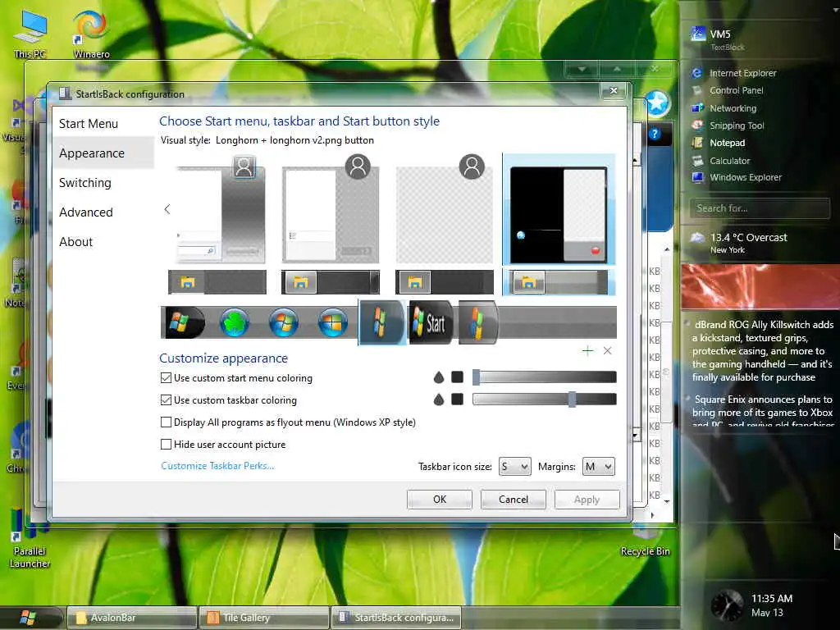Open Networking in the sidebar list
The image size is (840, 630).
point(733,108)
